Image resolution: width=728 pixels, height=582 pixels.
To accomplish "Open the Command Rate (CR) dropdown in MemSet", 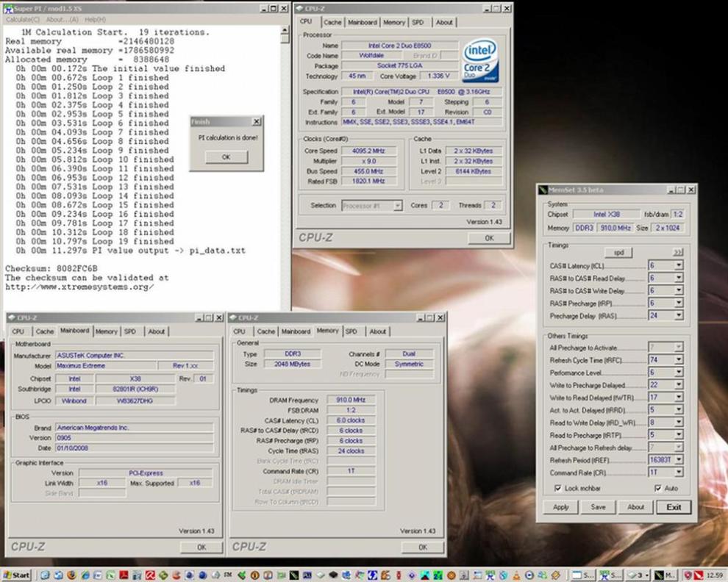I will [x=678, y=473].
